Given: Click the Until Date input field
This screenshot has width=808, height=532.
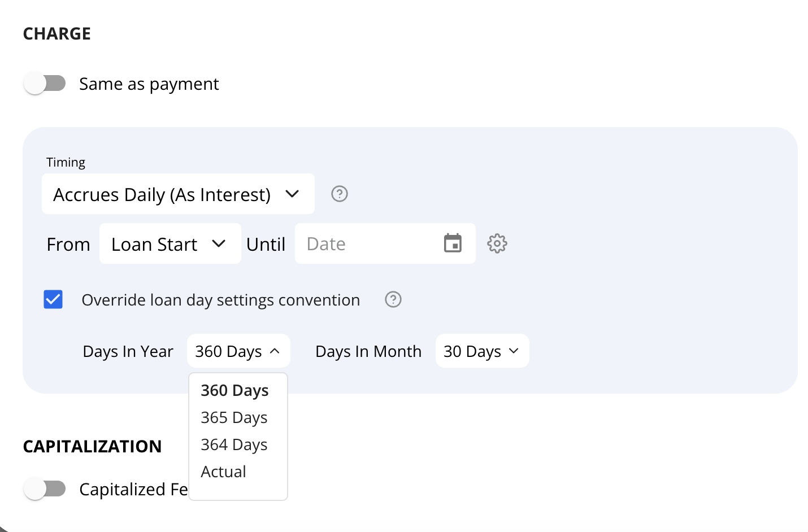Looking at the screenshot, I should pos(385,243).
